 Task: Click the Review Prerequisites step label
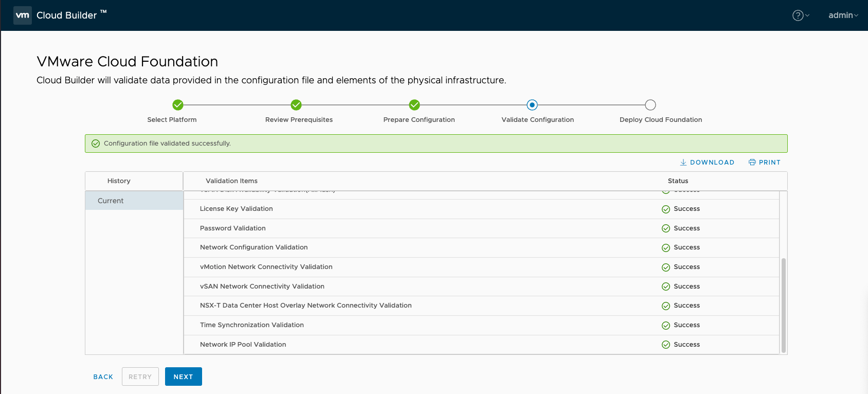click(299, 120)
